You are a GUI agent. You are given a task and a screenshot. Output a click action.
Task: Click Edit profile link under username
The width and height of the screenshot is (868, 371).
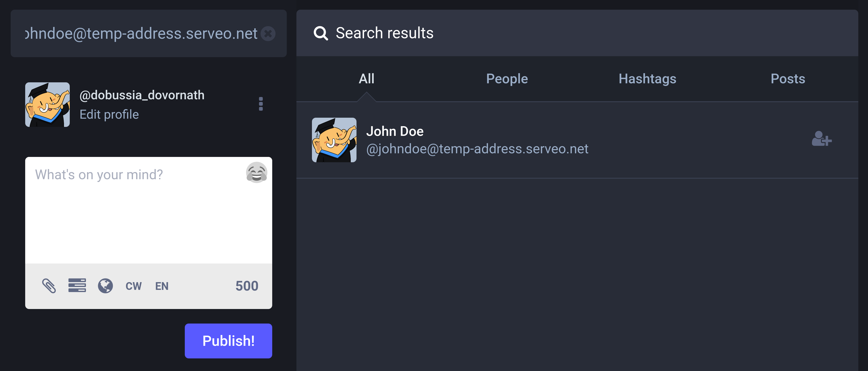(x=109, y=115)
